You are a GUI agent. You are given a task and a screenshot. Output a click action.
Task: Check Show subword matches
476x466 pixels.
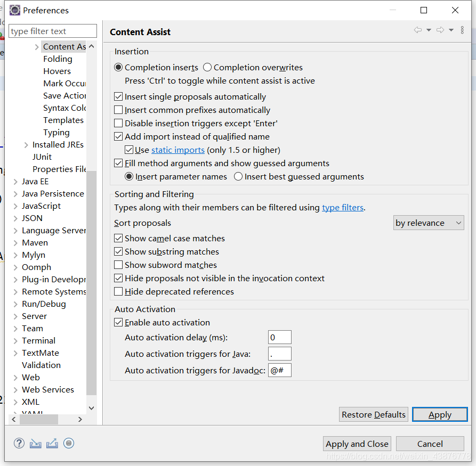(x=118, y=265)
